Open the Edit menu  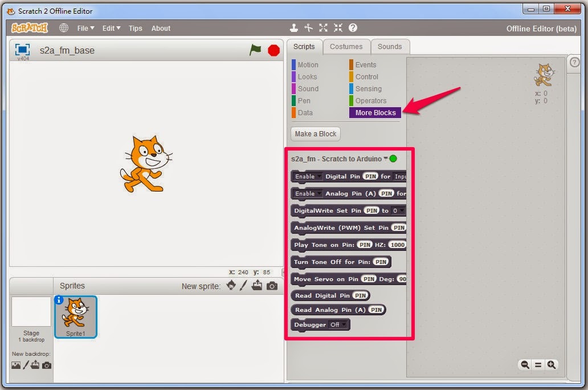[111, 28]
